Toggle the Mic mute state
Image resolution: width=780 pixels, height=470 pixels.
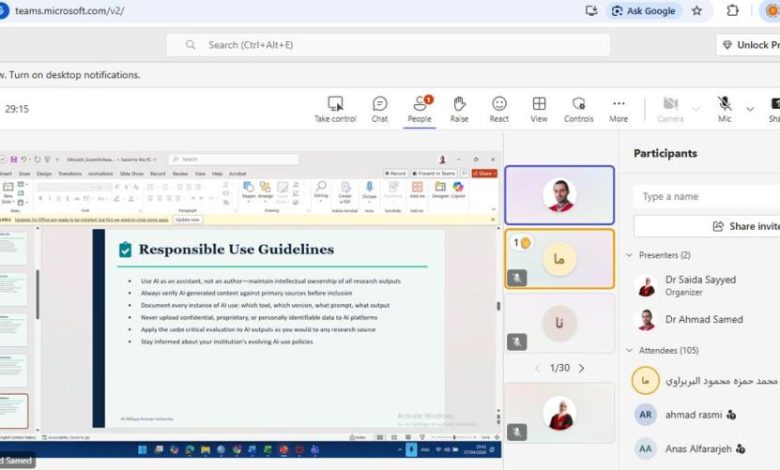coord(724,105)
